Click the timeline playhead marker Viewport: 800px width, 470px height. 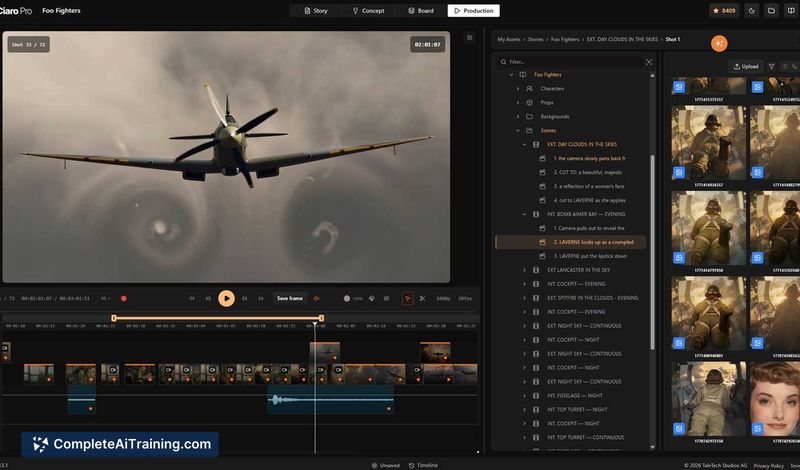pyautogui.click(x=315, y=324)
